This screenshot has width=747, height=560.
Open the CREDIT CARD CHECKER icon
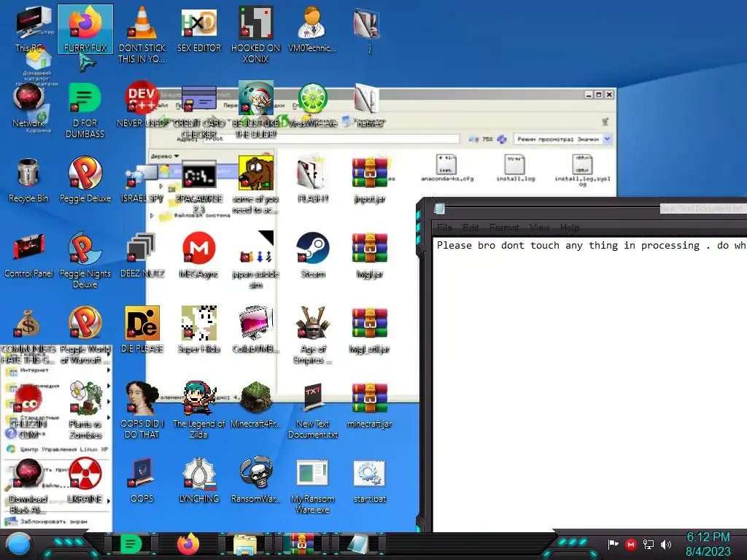[x=198, y=111]
